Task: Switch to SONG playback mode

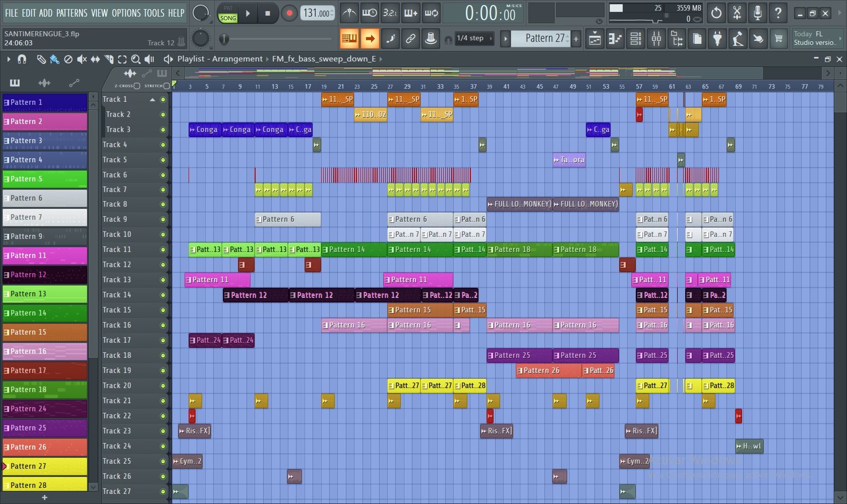Action: click(x=228, y=18)
